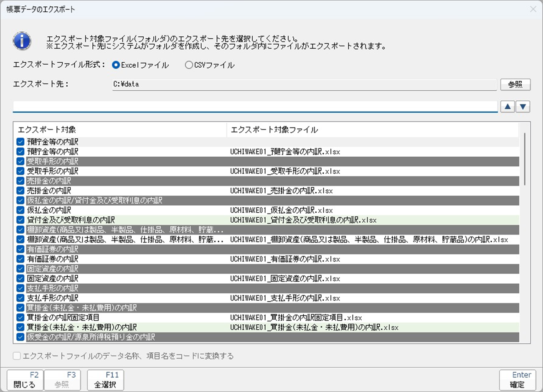This screenshot has width=543, height=392.
Task: Toggle checkbox for 買掛金の内訳固定項目
Action: click(20, 318)
